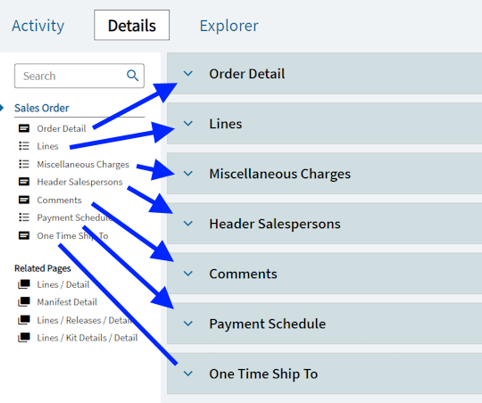
Task: Collapse the Header Salespersons section chevron
Action: pyautogui.click(x=188, y=223)
